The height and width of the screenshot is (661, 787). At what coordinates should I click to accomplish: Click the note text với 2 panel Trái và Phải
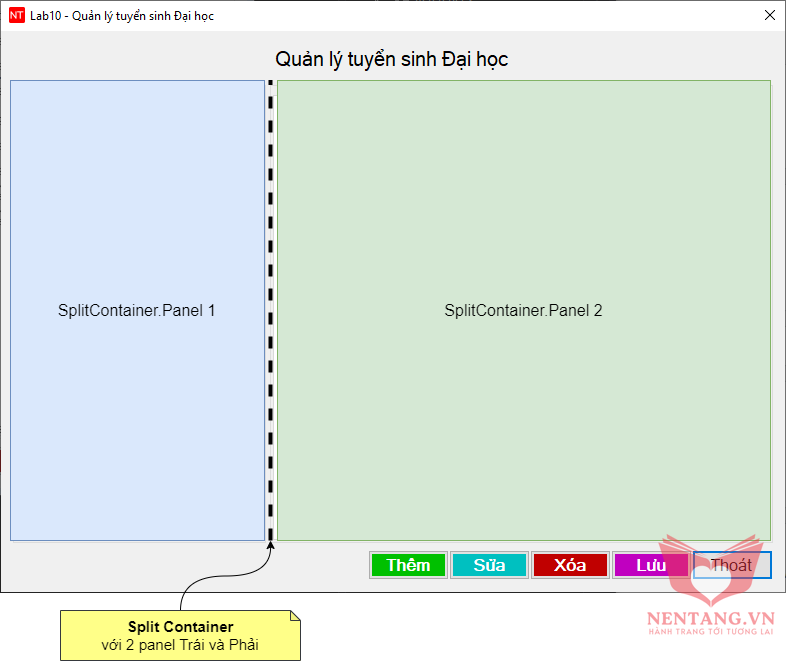pyautogui.click(x=180, y=645)
